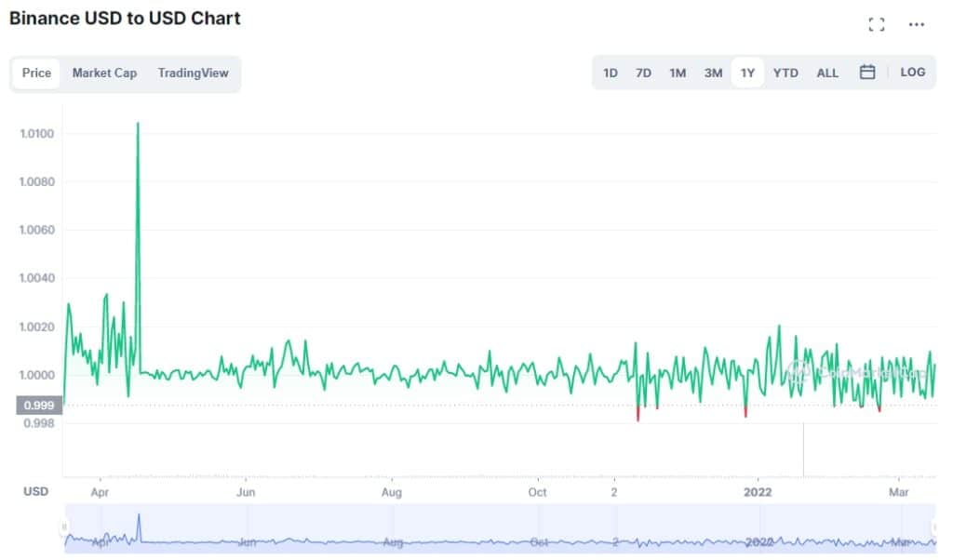Select the YTD time range
The height and width of the screenshot is (560, 953).
click(x=785, y=73)
